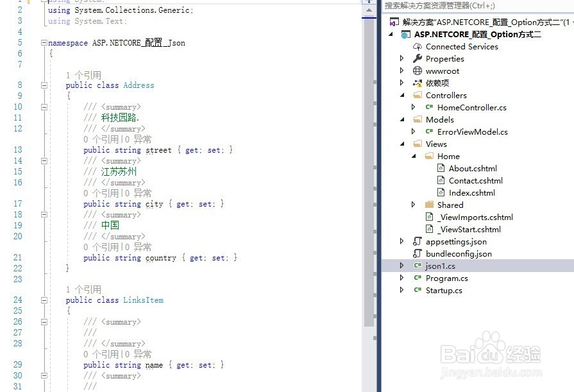The height and width of the screenshot is (392, 574).
Task: Click the Solution Explorer search box
Action: [477, 6]
